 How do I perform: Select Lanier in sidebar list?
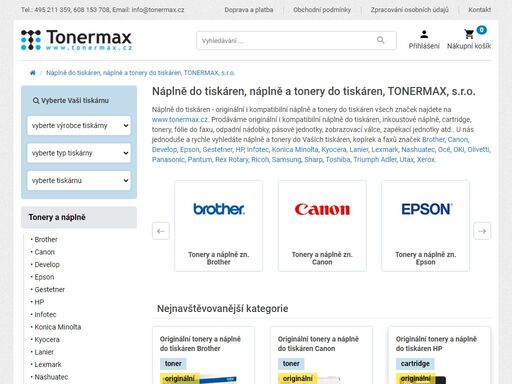tap(44, 352)
